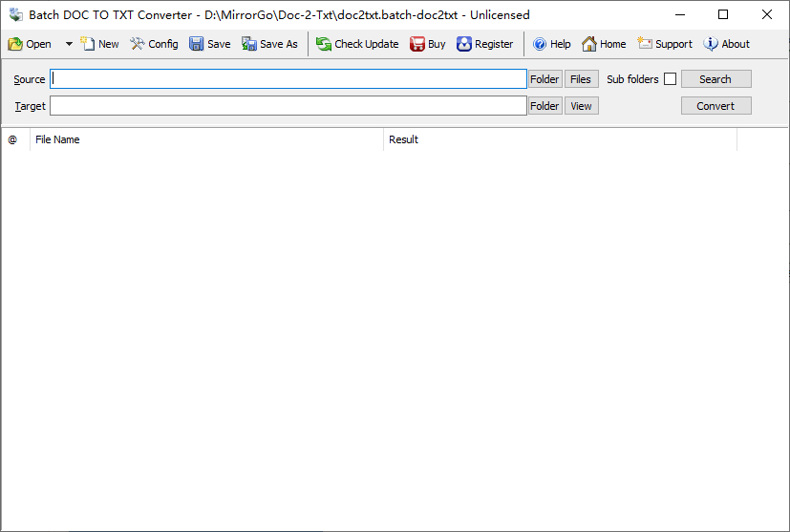
Task: Go to the Home page
Action: [x=604, y=44]
